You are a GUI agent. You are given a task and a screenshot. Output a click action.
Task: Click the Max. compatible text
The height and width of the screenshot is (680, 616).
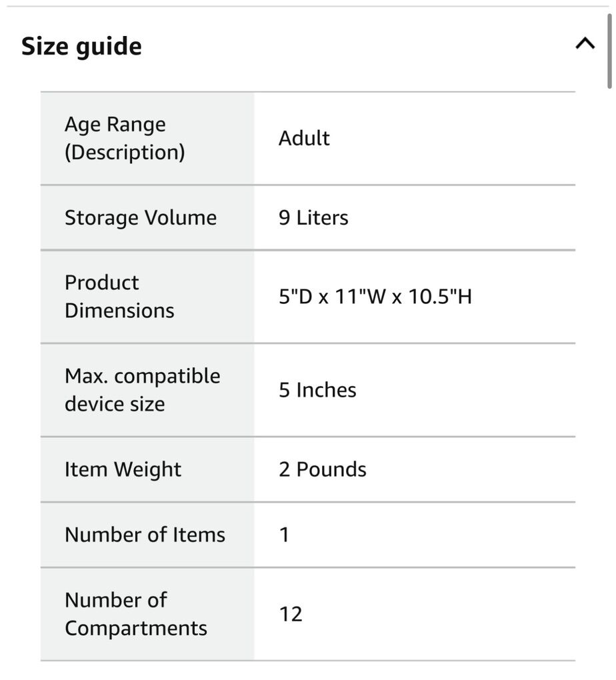tap(142, 375)
